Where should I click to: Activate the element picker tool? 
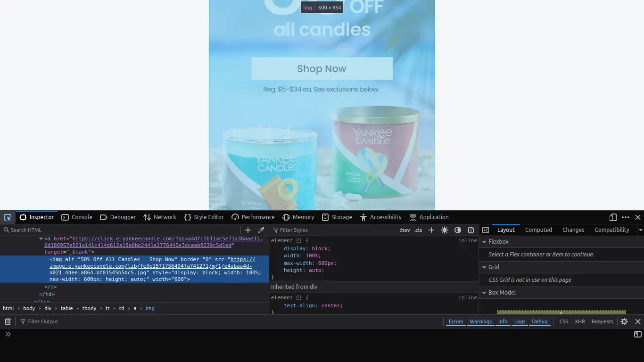(8, 217)
